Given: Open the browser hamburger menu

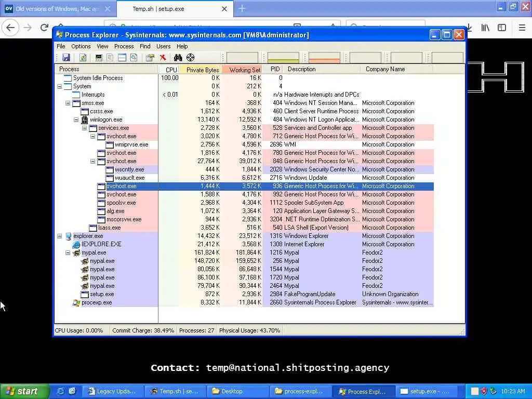Looking at the screenshot, I should pyautogui.click(x=522, y=28).
